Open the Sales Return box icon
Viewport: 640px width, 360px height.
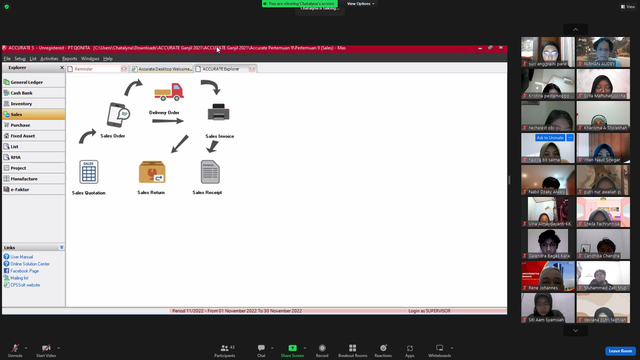pos(152,172)
